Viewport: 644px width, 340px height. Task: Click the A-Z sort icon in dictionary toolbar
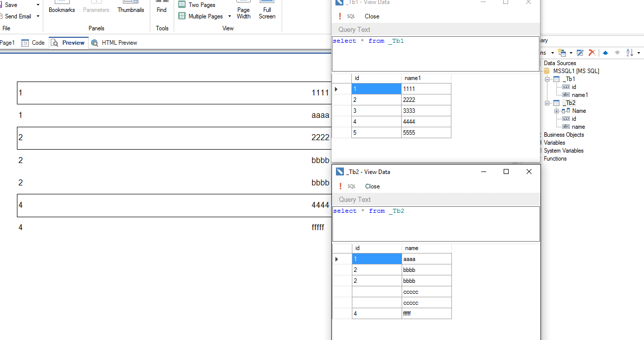click(629, 53)
